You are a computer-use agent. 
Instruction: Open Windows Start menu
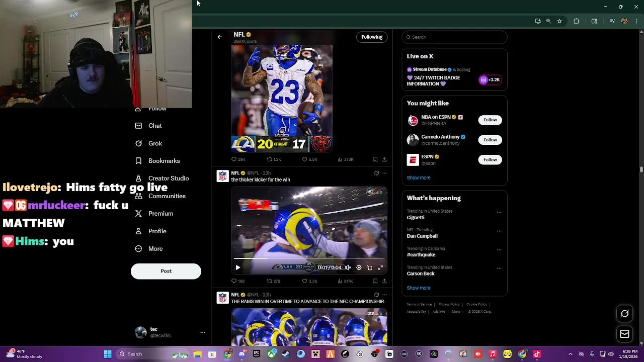tap(107, 354)
